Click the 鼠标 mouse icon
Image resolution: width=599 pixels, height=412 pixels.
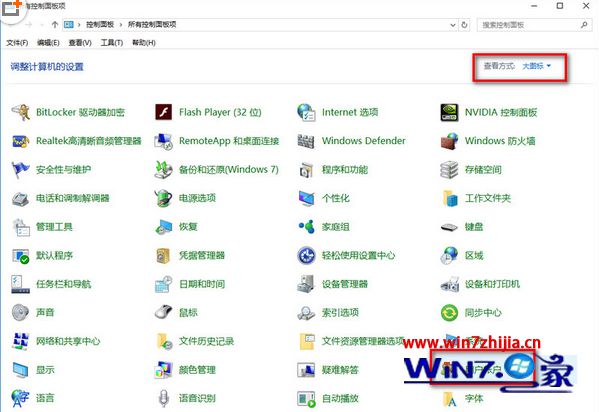pyautogui.click(x=164, y=313)
